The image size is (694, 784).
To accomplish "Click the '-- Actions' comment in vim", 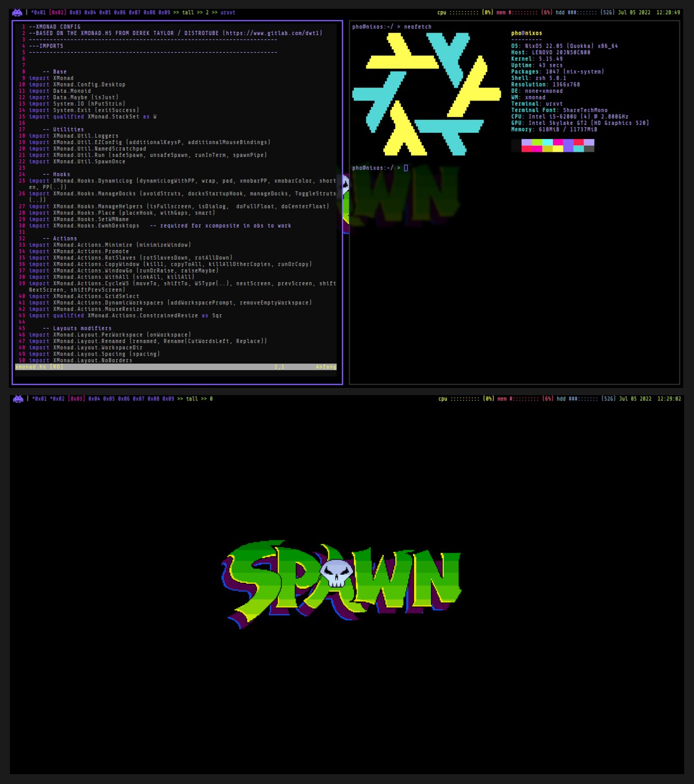I will coord(60,239).
